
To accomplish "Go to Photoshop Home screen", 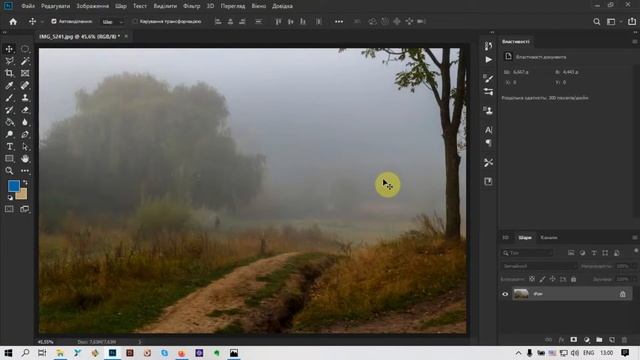I will point(13,22).
